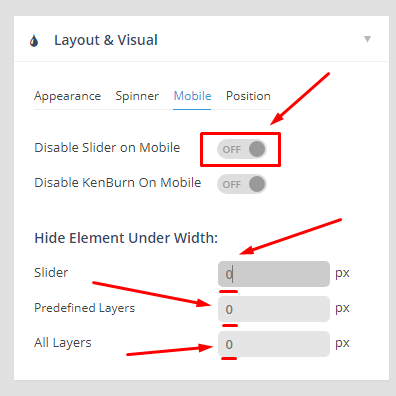Click the water drop icon beside Layout & Visual
Image resolution: width=396 pixels, height=396 pixels.
(34, 41)
